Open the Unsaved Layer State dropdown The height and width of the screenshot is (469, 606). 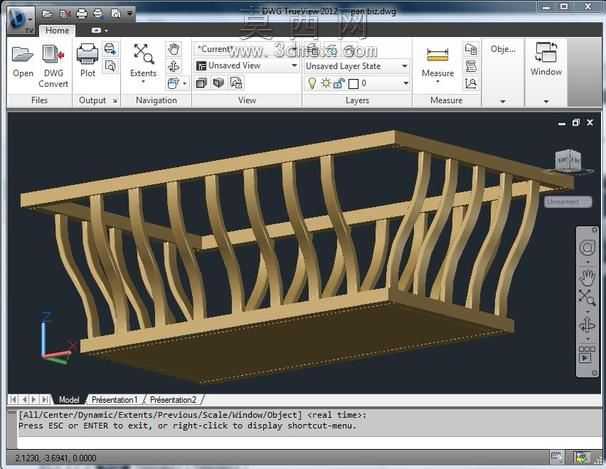point(356,66)
